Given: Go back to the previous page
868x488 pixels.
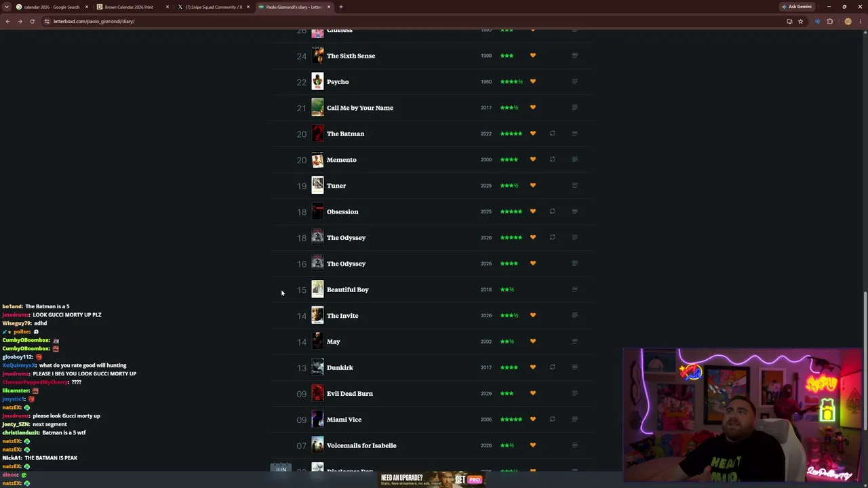Looking at the screenshot, I should [7, 21].
